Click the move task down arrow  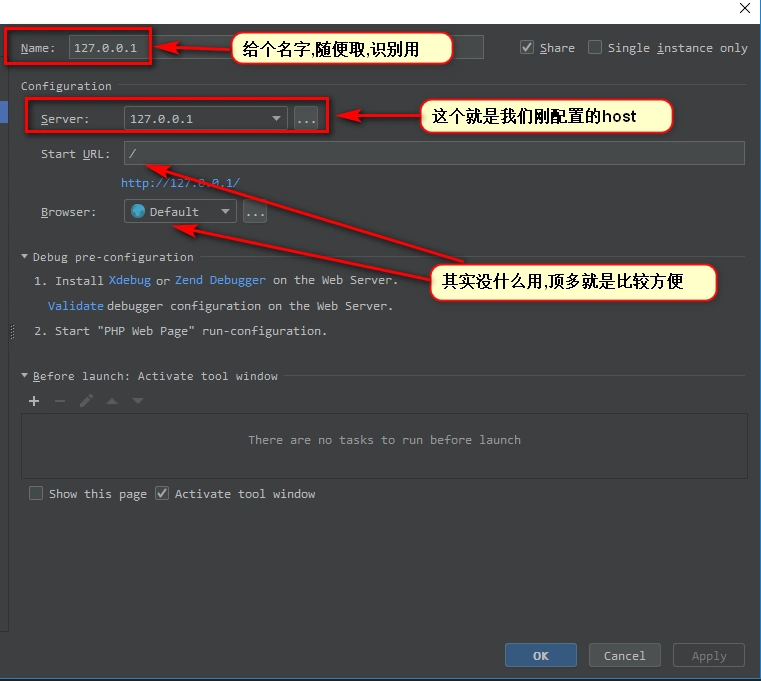[138, 401]
